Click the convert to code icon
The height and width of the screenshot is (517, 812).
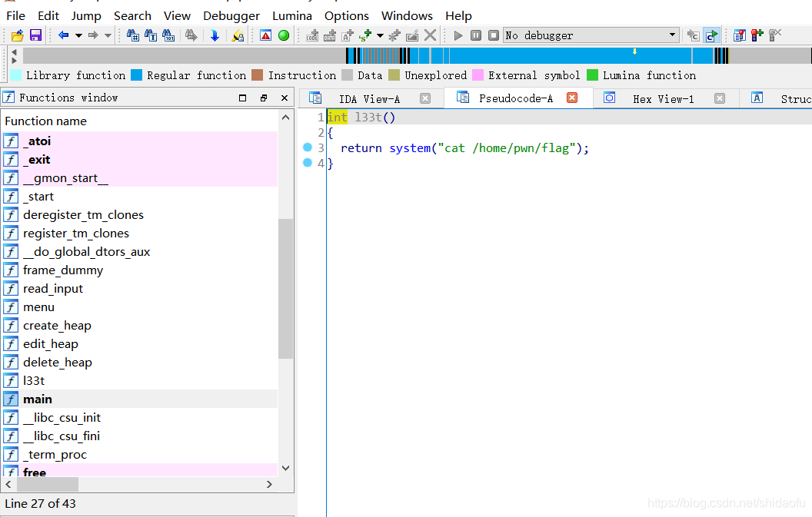(312, 35)
